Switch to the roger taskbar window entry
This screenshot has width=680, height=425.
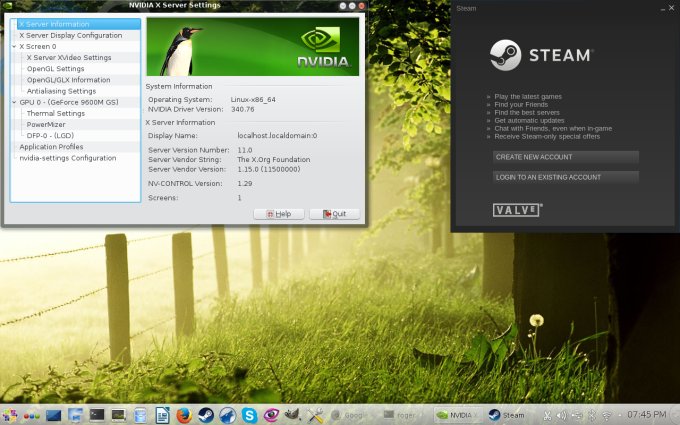click(x=401, y=415)
